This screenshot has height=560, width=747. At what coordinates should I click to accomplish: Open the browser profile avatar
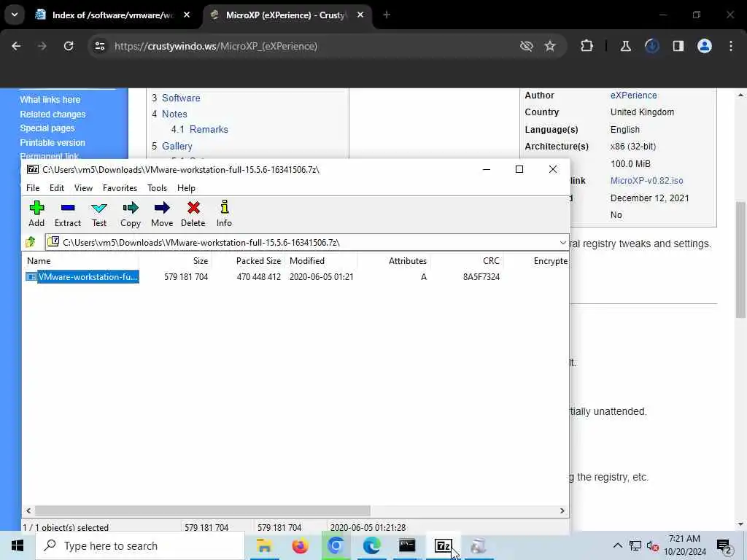click(705, 46)
